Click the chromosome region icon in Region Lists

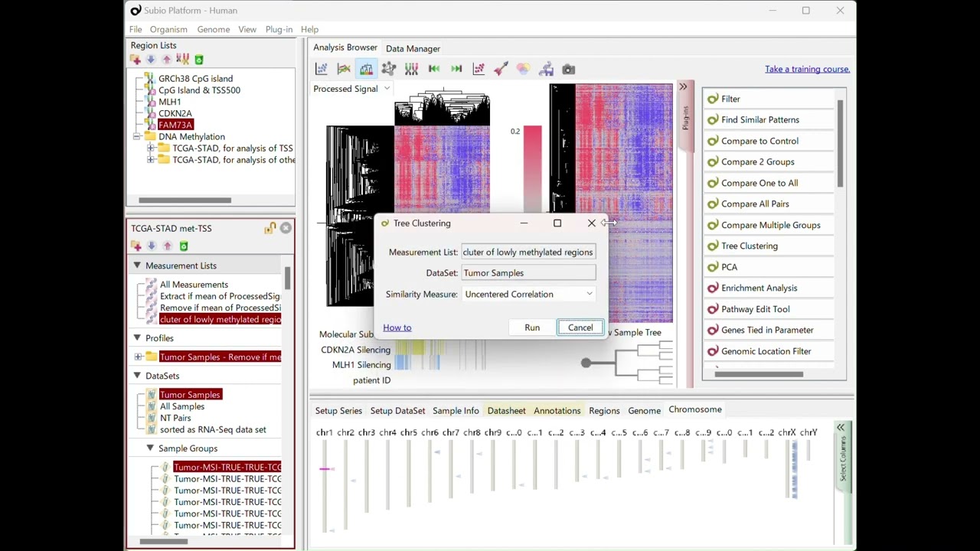[182, 60]
